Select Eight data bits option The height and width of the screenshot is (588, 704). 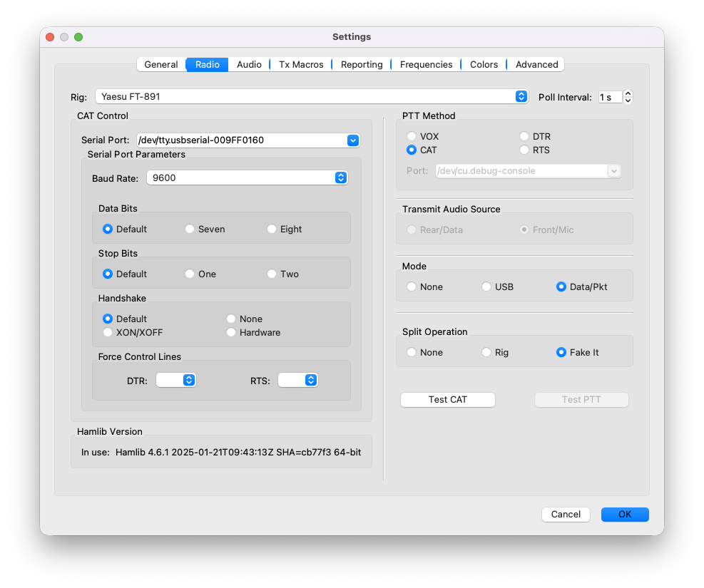click(x=272, y=229)
